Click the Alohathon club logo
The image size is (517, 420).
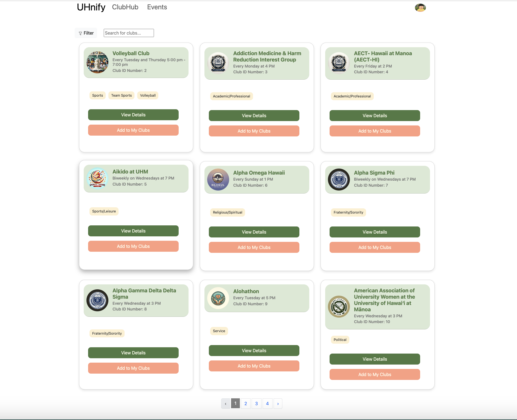(218, 298)
